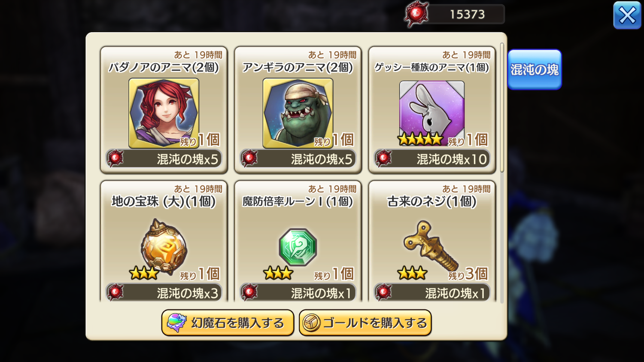
Task: Buy Angira Anima for 混沌の塊x5
Action: pyautogui.click(x=298, y=159)
